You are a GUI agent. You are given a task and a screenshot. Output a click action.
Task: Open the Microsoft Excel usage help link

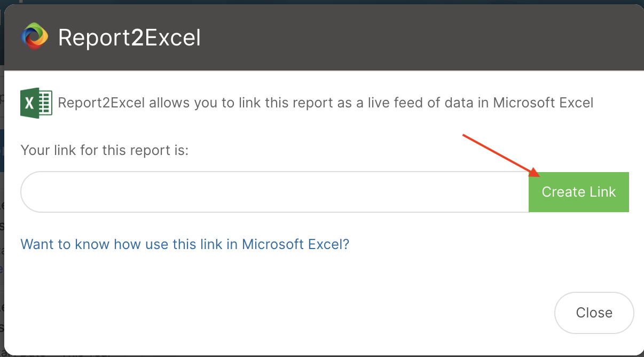pyautogui.click(x=185, y=244)
